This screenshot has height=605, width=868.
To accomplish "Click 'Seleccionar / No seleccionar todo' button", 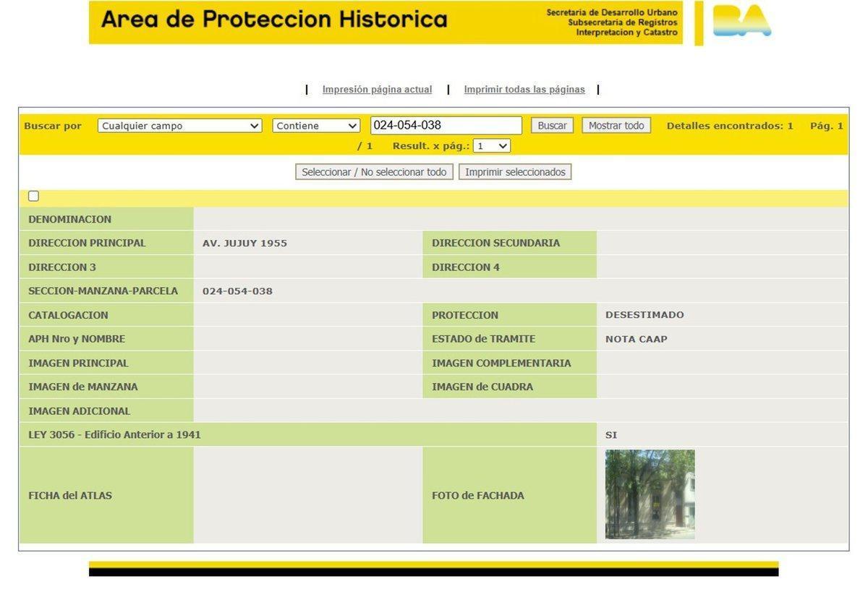I will (374, 172).
